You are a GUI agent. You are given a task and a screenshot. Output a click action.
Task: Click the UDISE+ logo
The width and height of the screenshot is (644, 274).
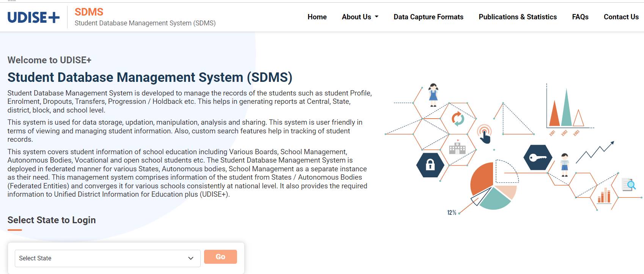[33, 17]
